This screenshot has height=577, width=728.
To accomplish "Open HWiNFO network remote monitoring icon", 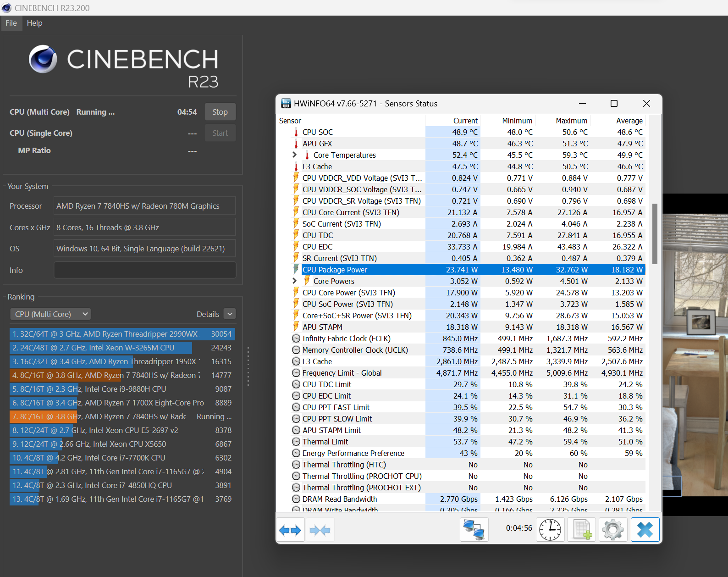I will coord(474,530).
